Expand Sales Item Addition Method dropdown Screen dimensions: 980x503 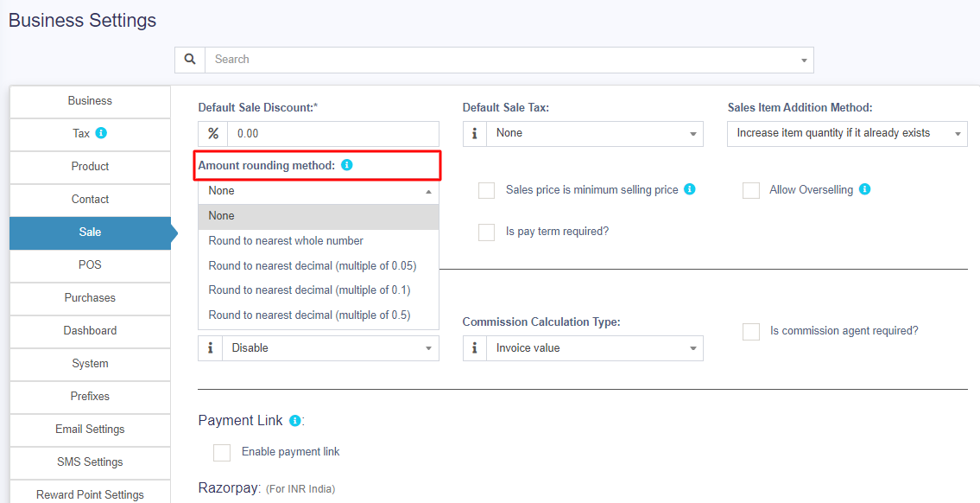[847, 134]
